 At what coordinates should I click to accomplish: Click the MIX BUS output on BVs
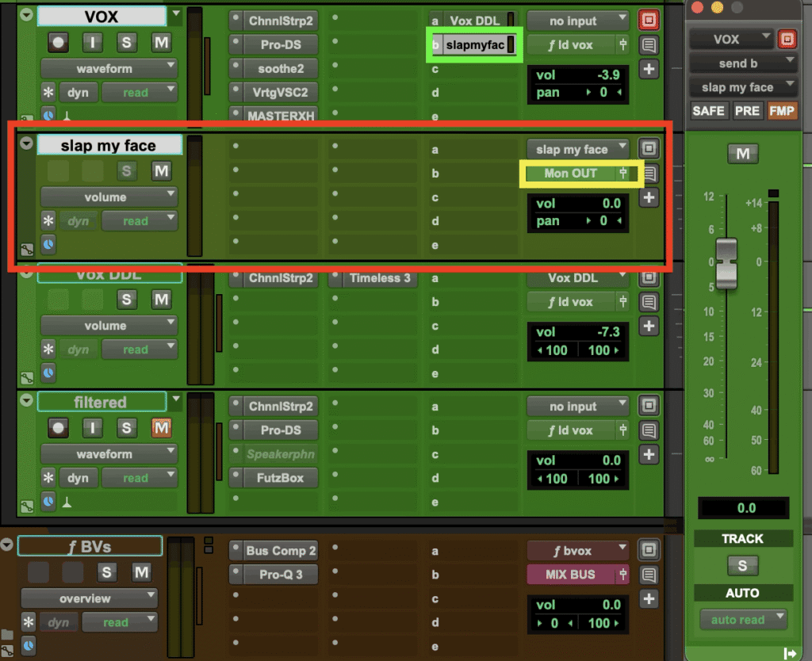click(x=571, y=575)
